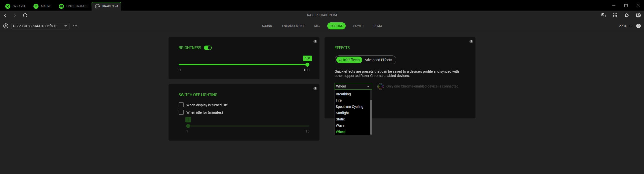The image size is (644, 174).
Task: Open settings with the gear icon
Action: (x=626, y=15)
